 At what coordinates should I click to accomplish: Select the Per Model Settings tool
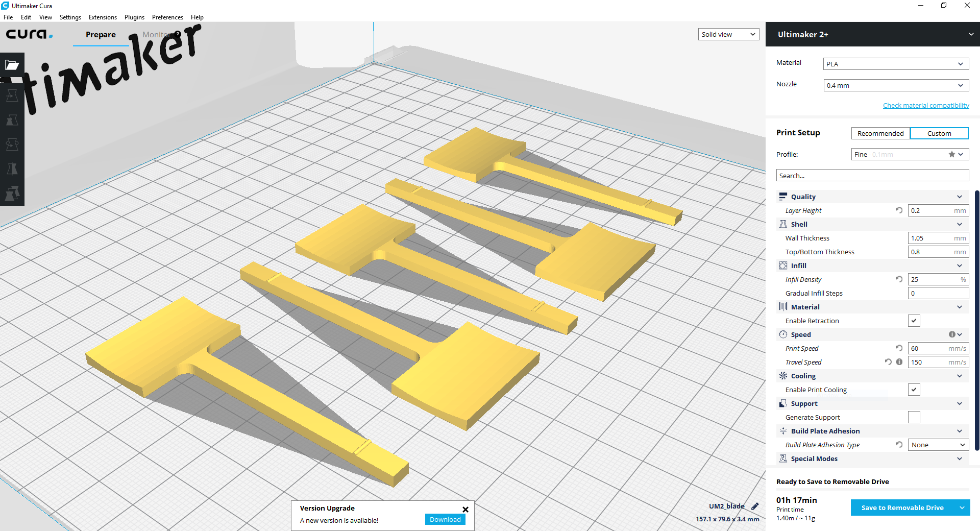pyautogui.click(x=12, y=194)
